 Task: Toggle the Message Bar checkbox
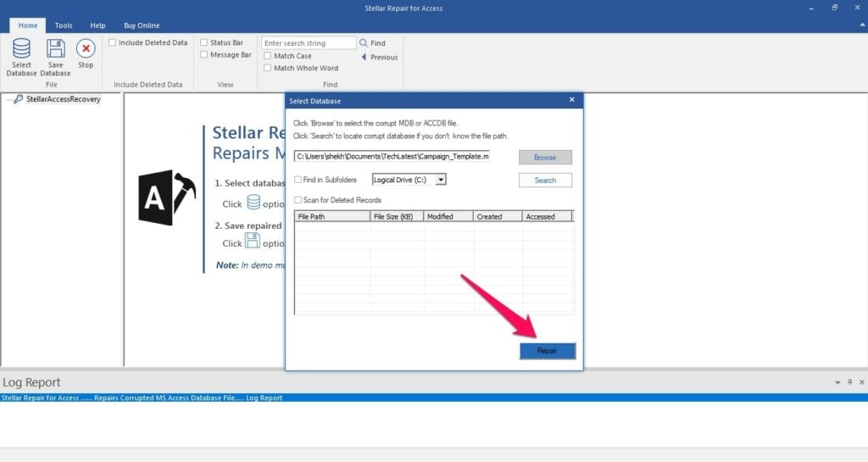click(x=203, y=55)
